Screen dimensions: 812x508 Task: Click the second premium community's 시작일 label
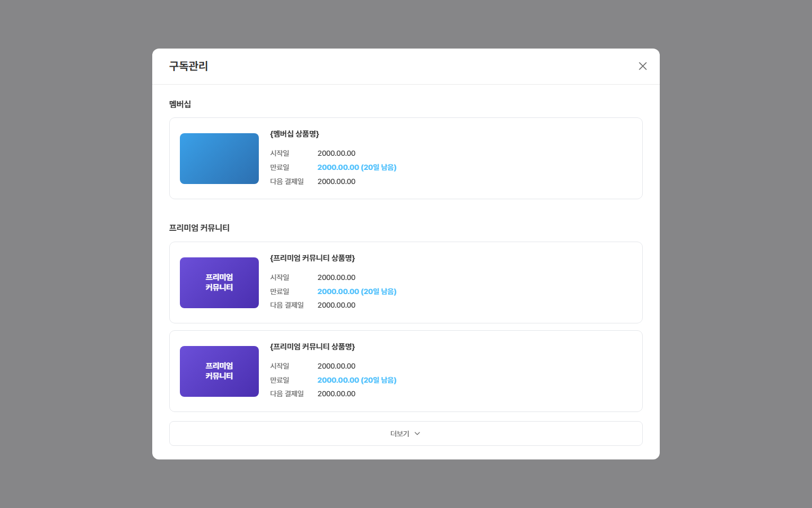coord(280,366)
